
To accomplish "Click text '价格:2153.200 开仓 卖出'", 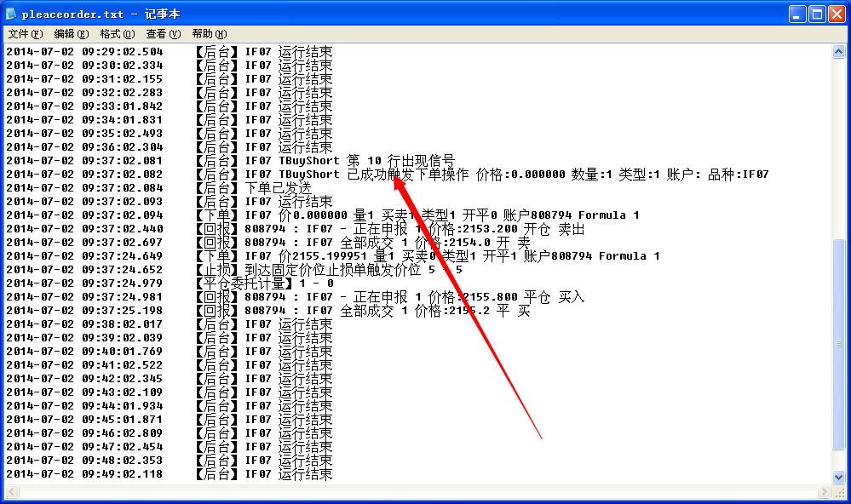I will pyautogui.click(x=506, y=229).
